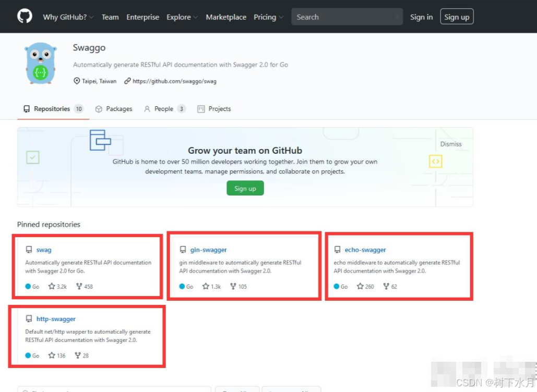Expand the Pricing dropdown menu
This screenshot has width=537, height=392.
[268, 17]
